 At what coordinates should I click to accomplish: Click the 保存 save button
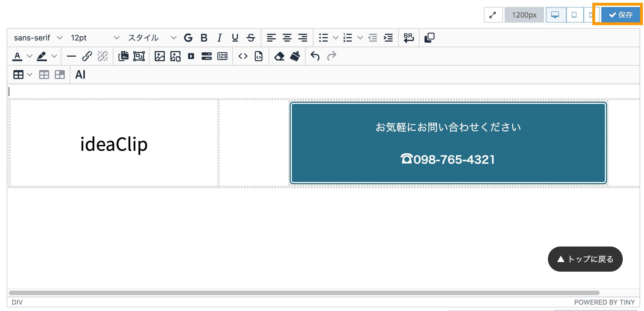coord(621,15)
